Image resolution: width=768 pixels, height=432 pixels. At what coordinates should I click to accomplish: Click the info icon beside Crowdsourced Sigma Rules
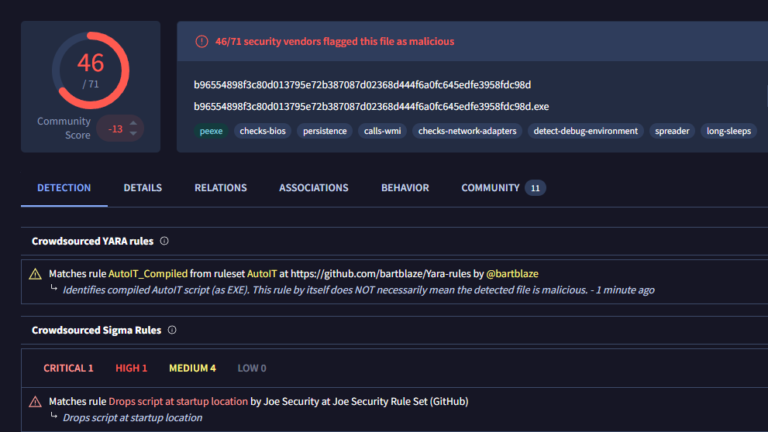(x=172, y=330)
